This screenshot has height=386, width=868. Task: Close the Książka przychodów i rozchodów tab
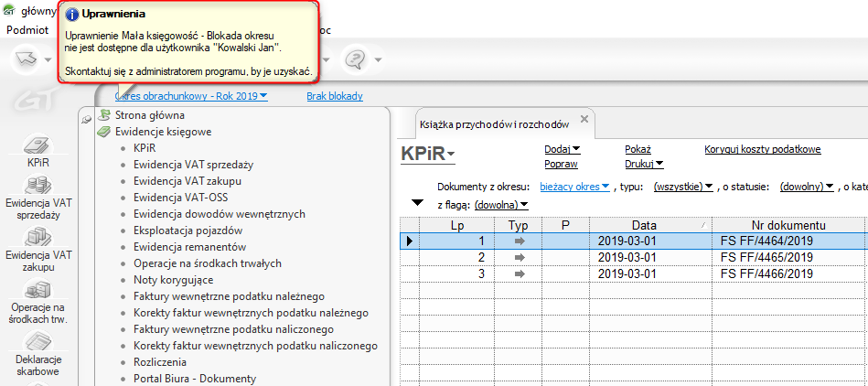584,119
